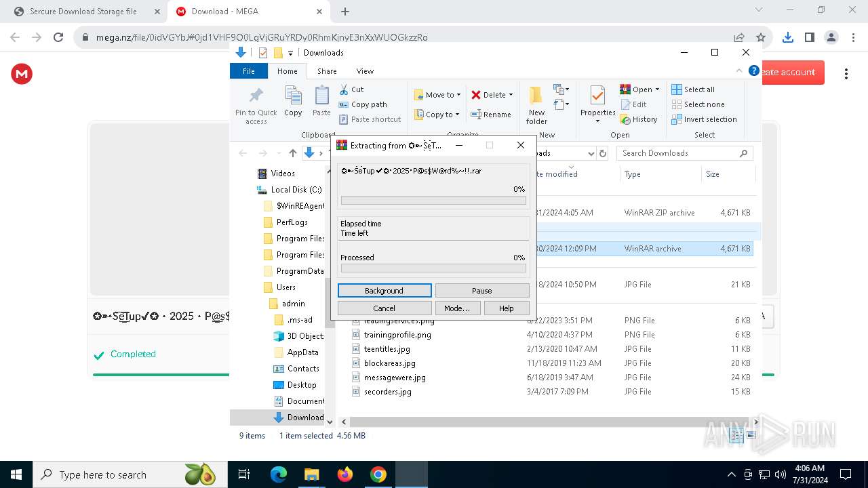This screenshot has width=868, height=488.
Task: Click Select none in ribbon
Action: pyautogui.click(x=698, y=104)
